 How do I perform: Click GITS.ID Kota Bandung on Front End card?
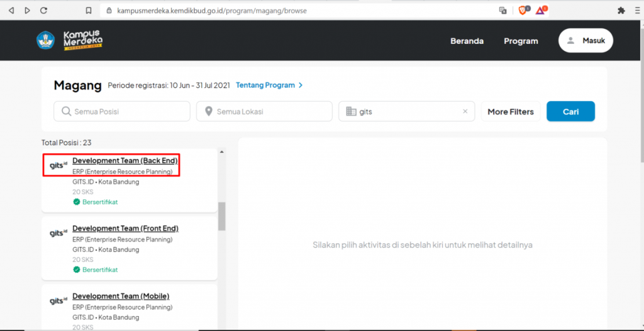pos(106,249)
